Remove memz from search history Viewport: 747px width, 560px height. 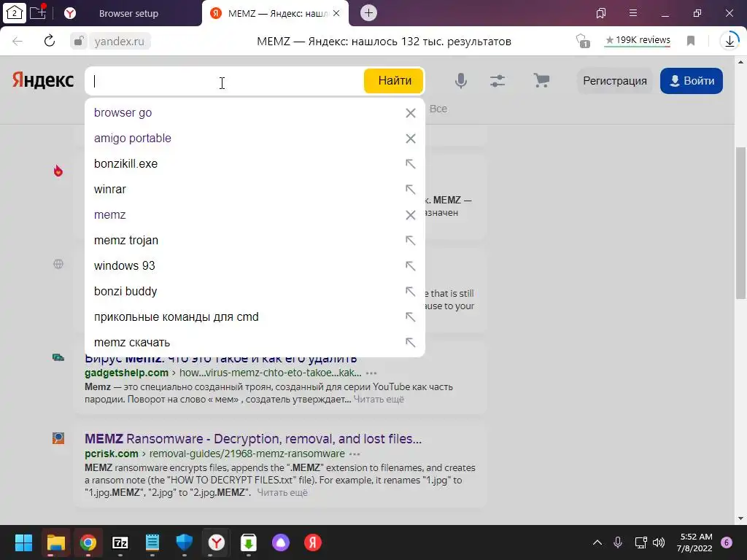(x=410, y=215)
